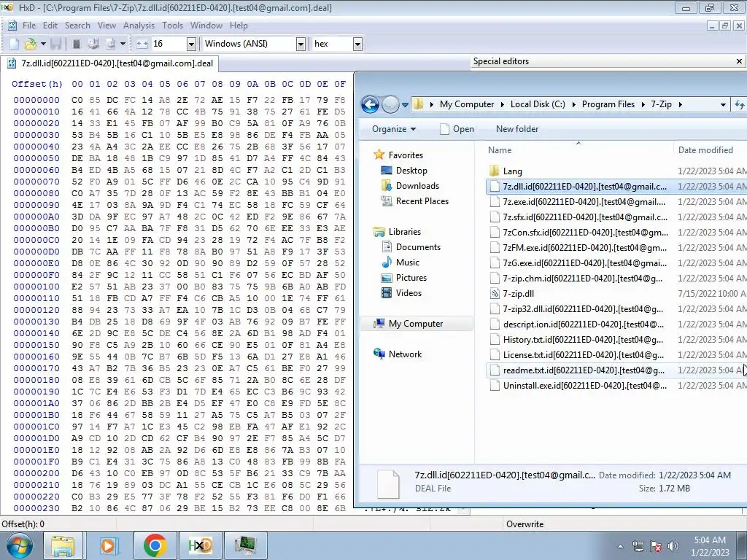The width and height of the screenshot is (747, 560).
Task: Open the View menu
Action: click(x=107, y=26)
